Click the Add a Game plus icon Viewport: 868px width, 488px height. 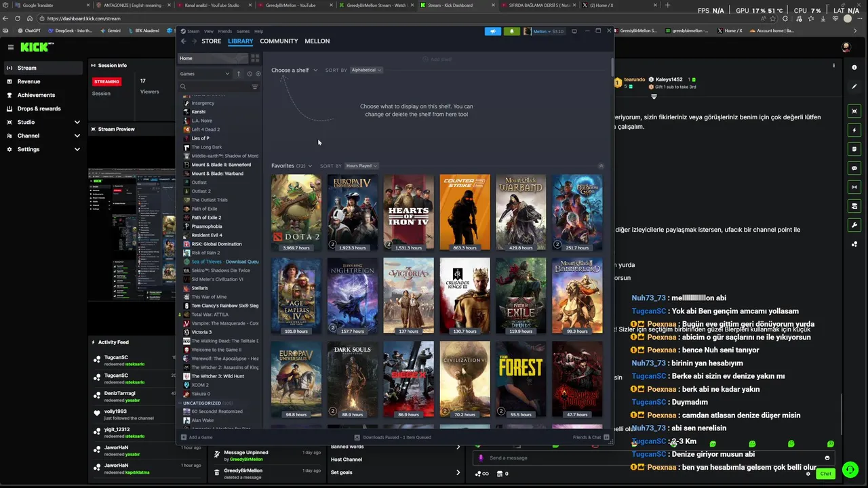[x=184, y=437]
